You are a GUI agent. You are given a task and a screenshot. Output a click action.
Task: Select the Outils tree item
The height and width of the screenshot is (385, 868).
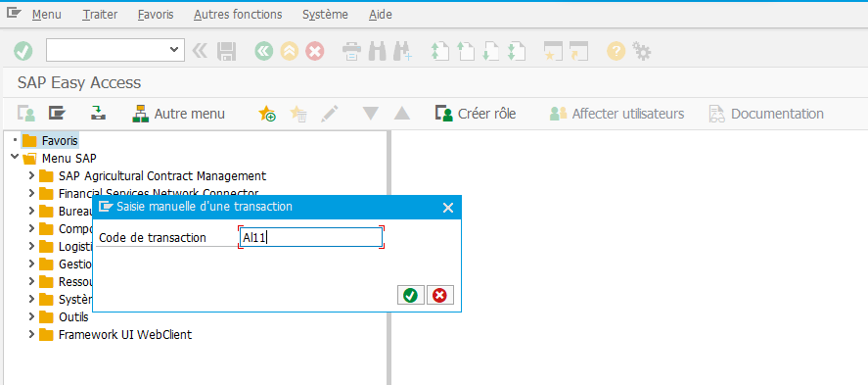pos(73,317)
